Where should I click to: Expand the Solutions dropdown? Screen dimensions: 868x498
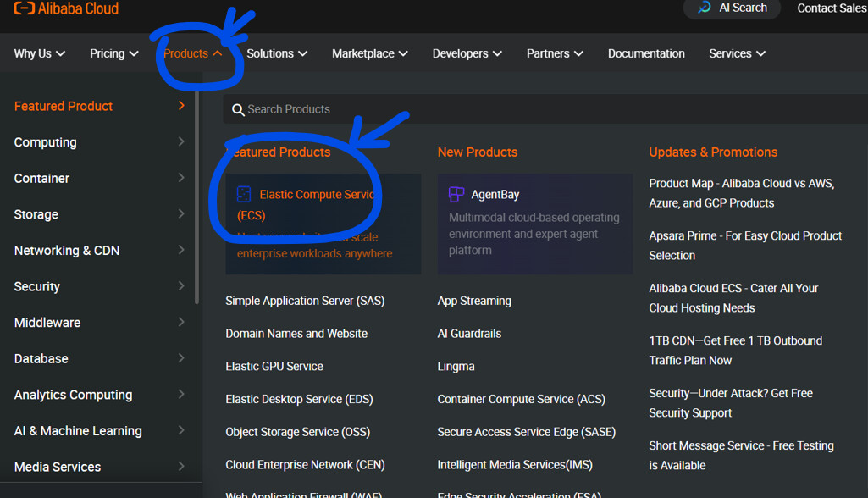point(277,53)
